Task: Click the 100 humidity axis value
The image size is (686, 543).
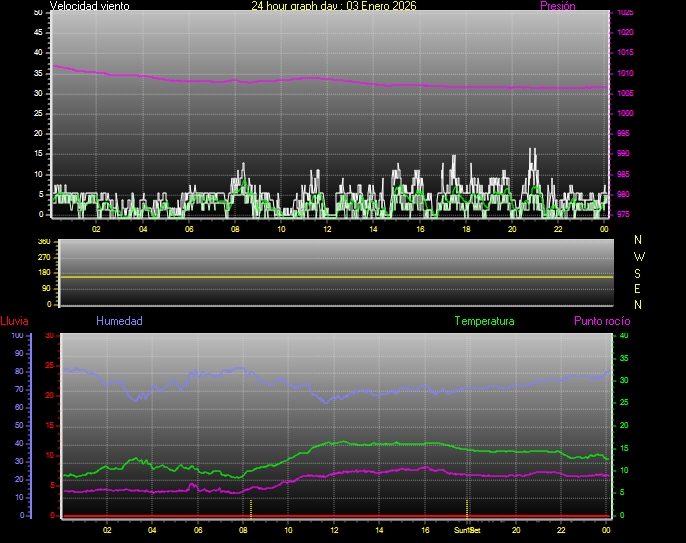Action: click(x=16, y=336)
